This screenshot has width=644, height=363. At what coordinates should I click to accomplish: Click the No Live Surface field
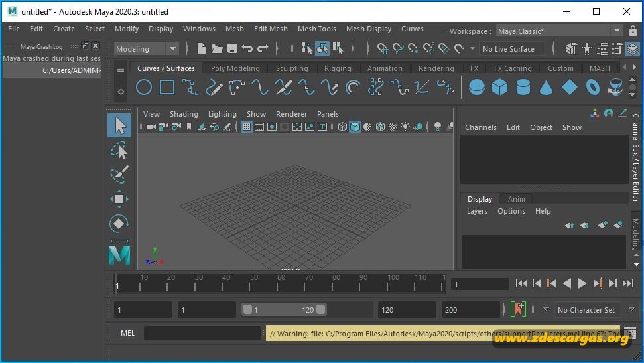(512, 49)
